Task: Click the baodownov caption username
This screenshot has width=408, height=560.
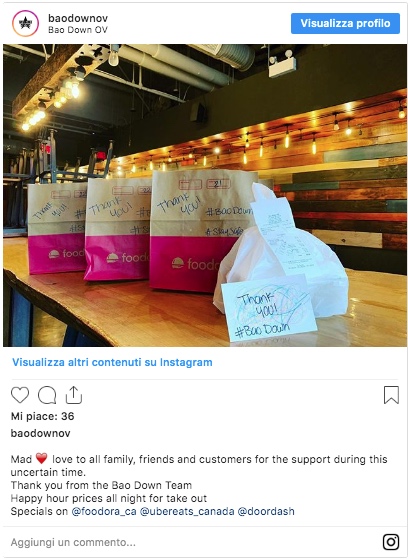Action: (x=40, y=433)
